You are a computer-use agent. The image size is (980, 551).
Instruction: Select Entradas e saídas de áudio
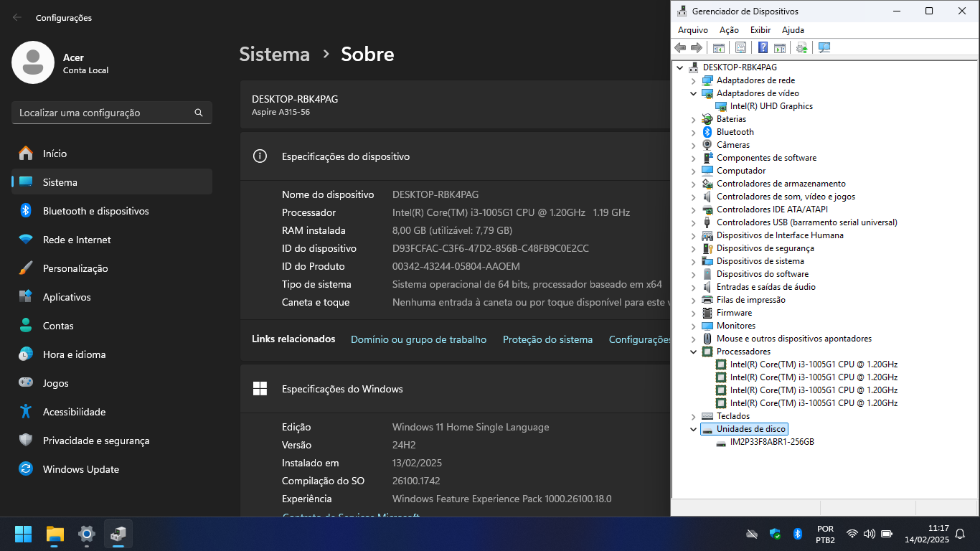(x=765, y=287)
